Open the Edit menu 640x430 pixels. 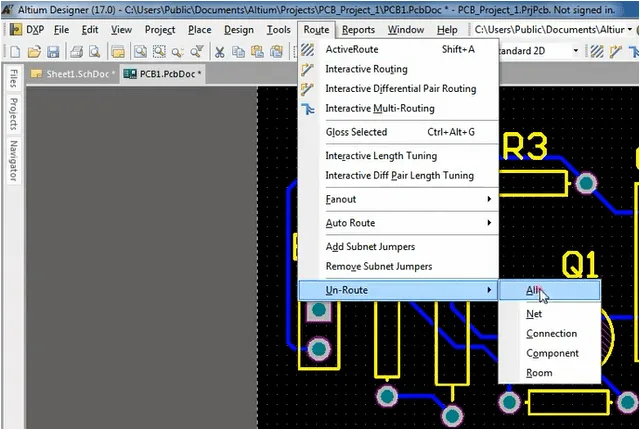tap(90, 30)
